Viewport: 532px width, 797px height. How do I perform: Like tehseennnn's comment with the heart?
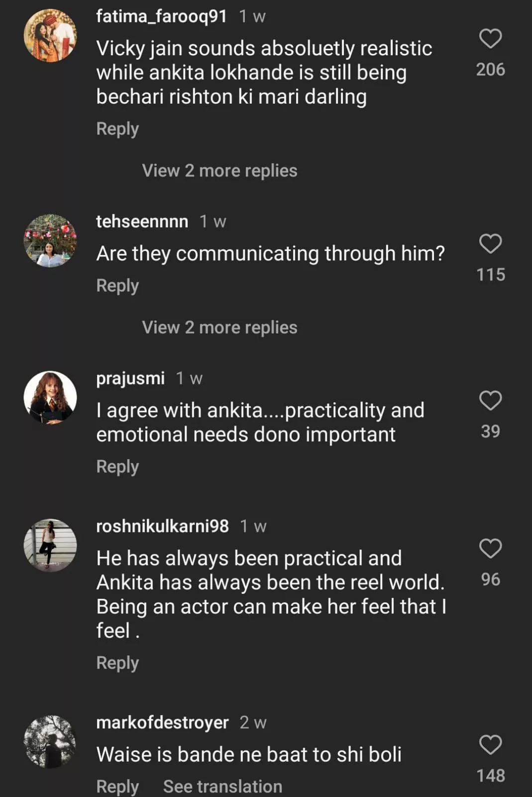pos(490,244)
